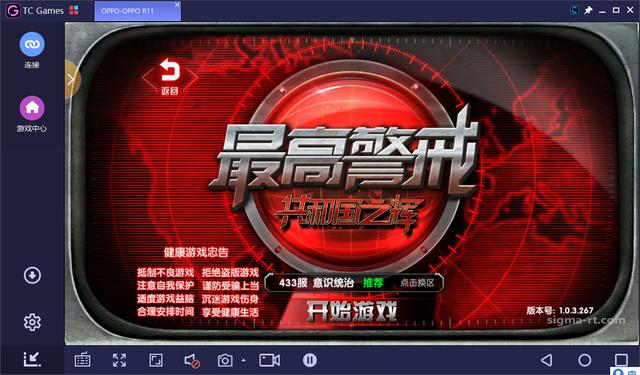
Task: Switch to the OPPO-OPPO R11 tab
Action: pos(138,11)
